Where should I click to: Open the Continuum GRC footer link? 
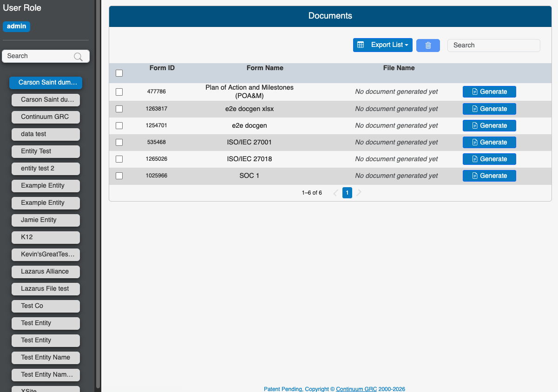(x=356, y=389)
